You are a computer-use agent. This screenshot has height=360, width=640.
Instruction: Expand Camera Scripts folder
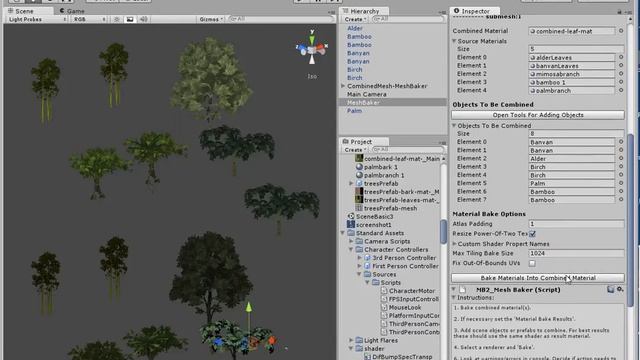[x=351, y=241]
